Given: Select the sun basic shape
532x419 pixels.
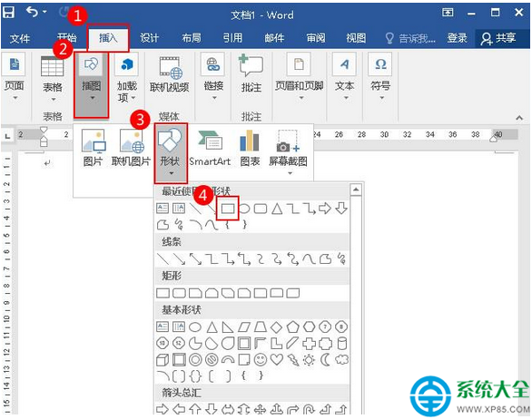Looking at the screenshot, I should click(x=309, y=360).
